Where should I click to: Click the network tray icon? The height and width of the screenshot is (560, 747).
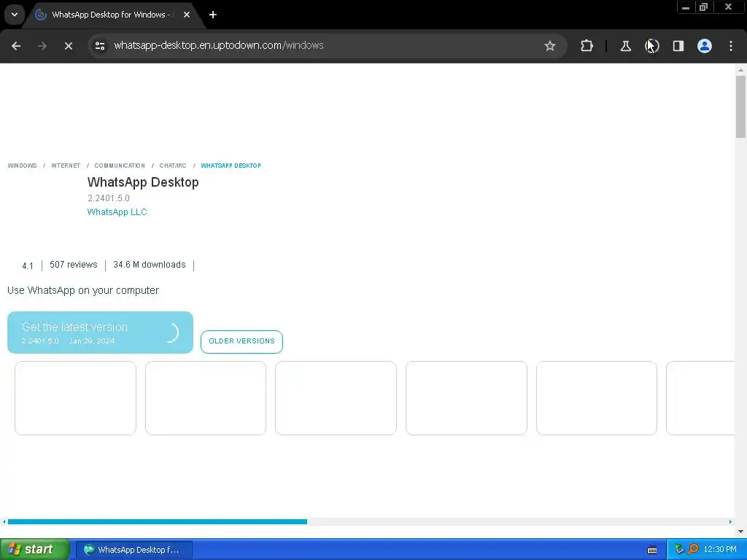[x=679, y=550]
